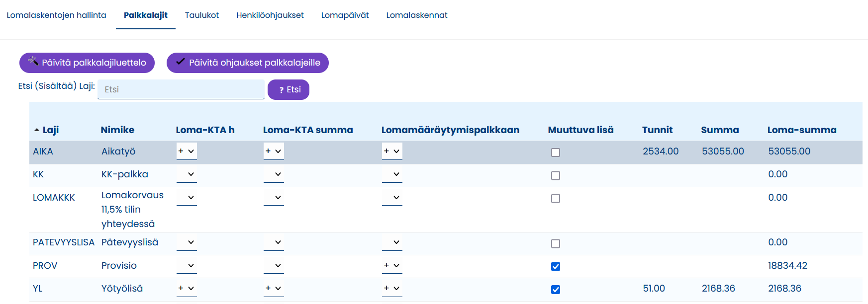Image resolution: width=868 pixels, height=304 pixels.
Task: Toggle Muuttuva lisä checkbox for LOMAKKK
Action: click(x=556, y=198)
